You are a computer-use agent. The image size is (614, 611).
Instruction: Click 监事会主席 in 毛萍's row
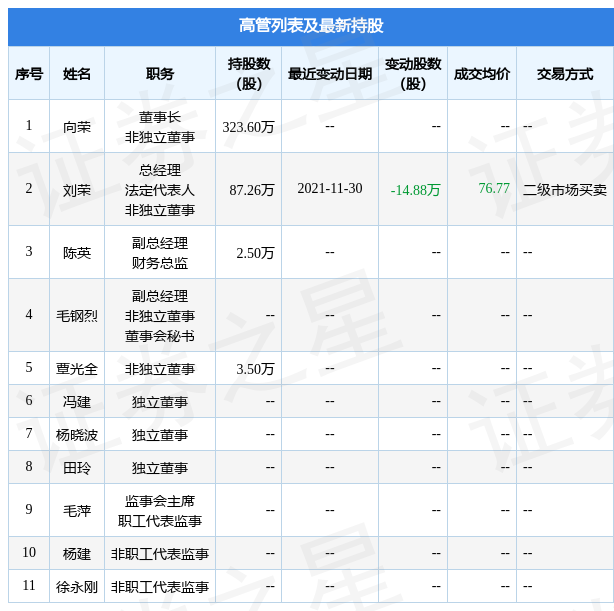(160, 501)
